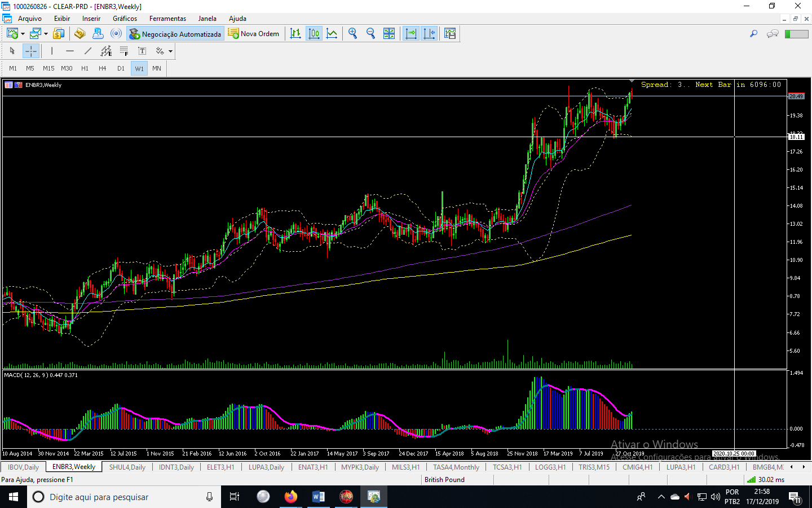This screenshot has height=508, width=812.
Task: Open the profiles dropdown arrow
Action: point(46,34)
